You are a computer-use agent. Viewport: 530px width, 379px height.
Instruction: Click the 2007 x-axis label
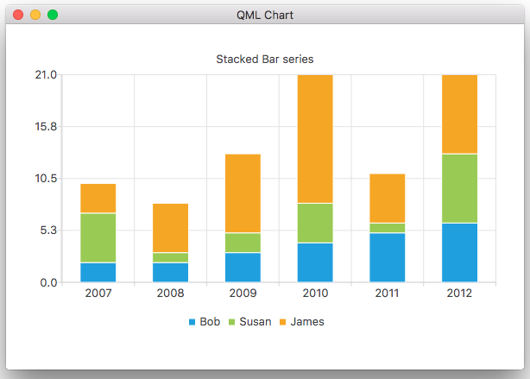click(x=98, y=293)
